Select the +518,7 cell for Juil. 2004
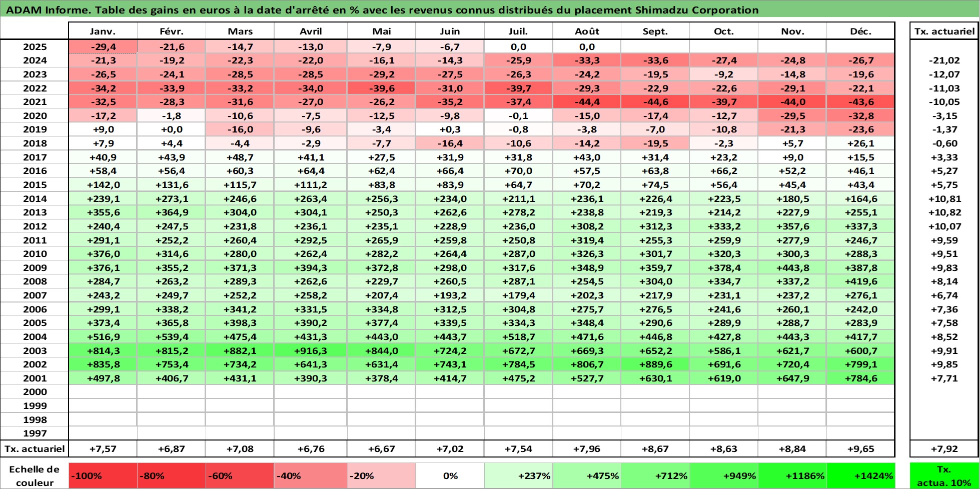Viewport: 980px width, 489px height. click(518, 337)
